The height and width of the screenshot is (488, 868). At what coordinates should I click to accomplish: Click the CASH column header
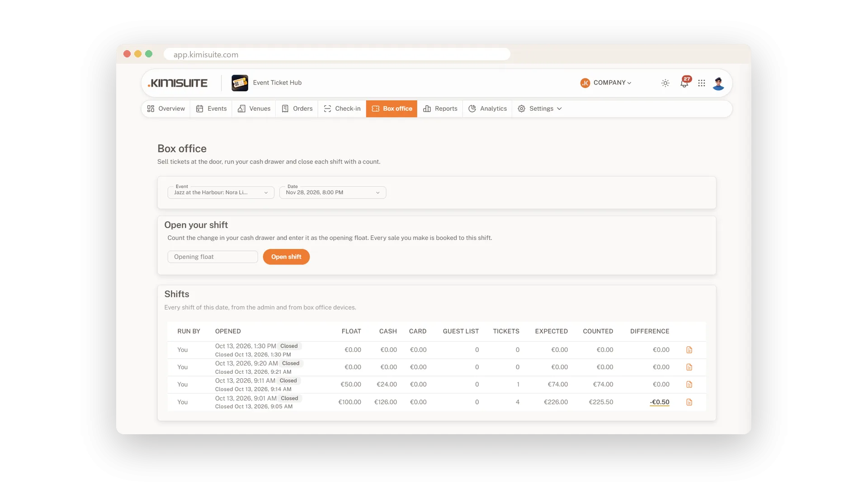click(x=388, y=331)
